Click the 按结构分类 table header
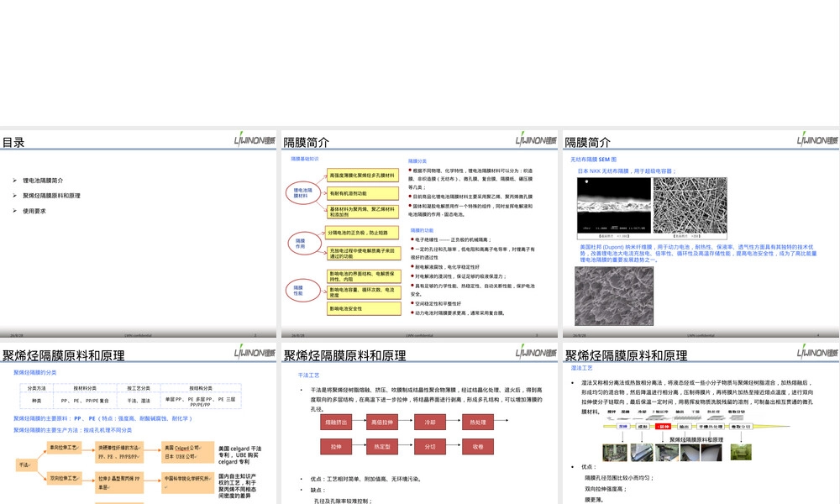Screen dimensions: 840x504 201,388
